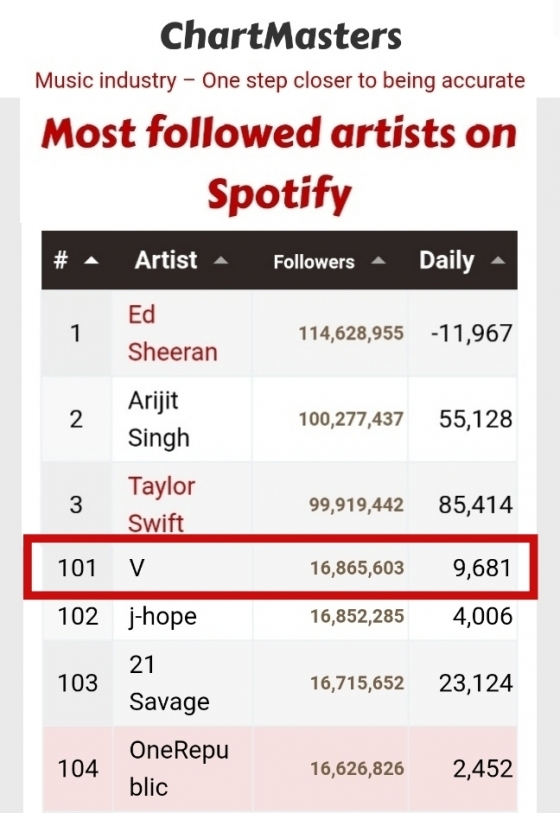The width and height of the screenshot is (560, 813).
Task: Open Ed Sheeran artist link
Action: tap(172, 333)
